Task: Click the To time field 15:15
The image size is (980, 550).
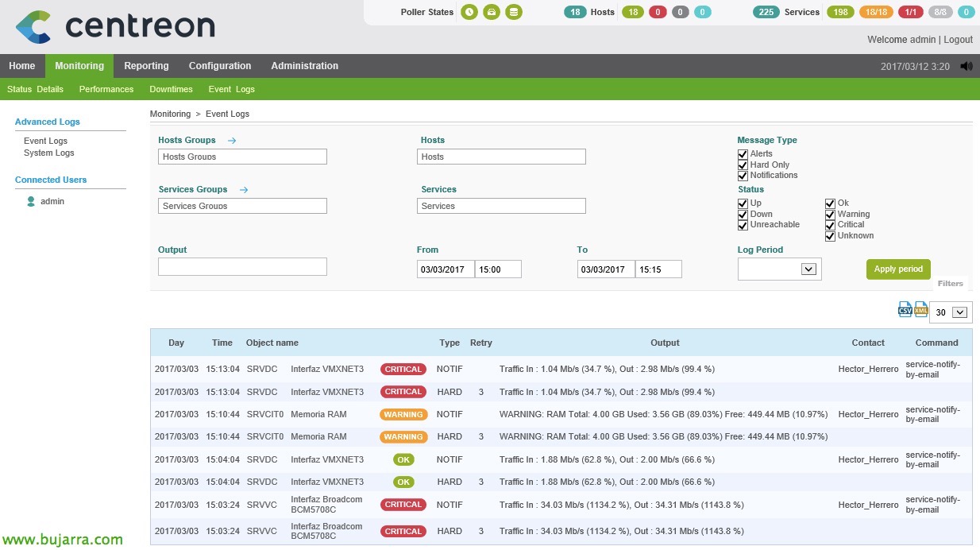Action: [659, 269]
